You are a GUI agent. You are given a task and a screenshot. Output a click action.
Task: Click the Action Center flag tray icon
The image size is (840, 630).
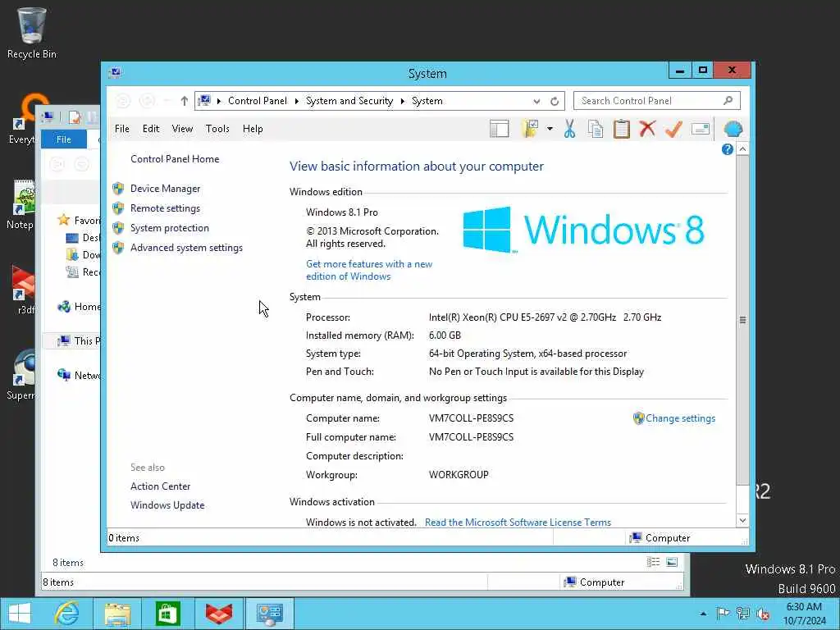(723, 614)
